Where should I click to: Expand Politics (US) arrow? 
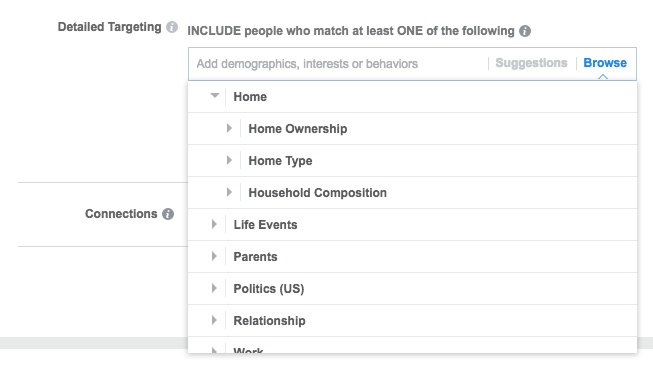click(214, 288)
